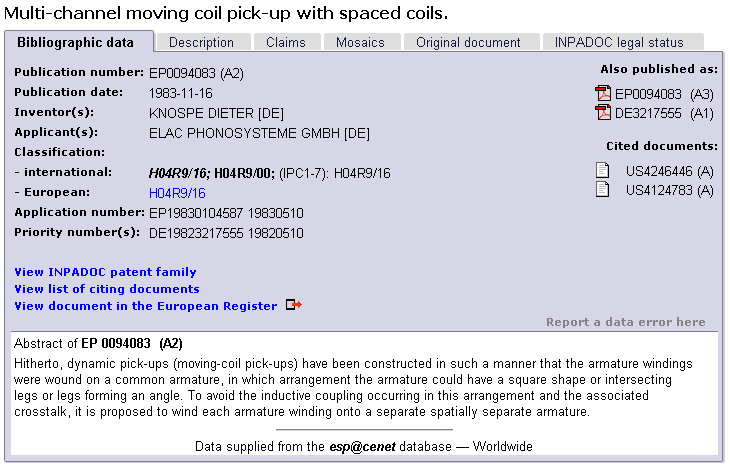Click the document icon beside US4246446 (A)
The height and width of the screenshot is (464, 730).
click(x=603, y=171)
